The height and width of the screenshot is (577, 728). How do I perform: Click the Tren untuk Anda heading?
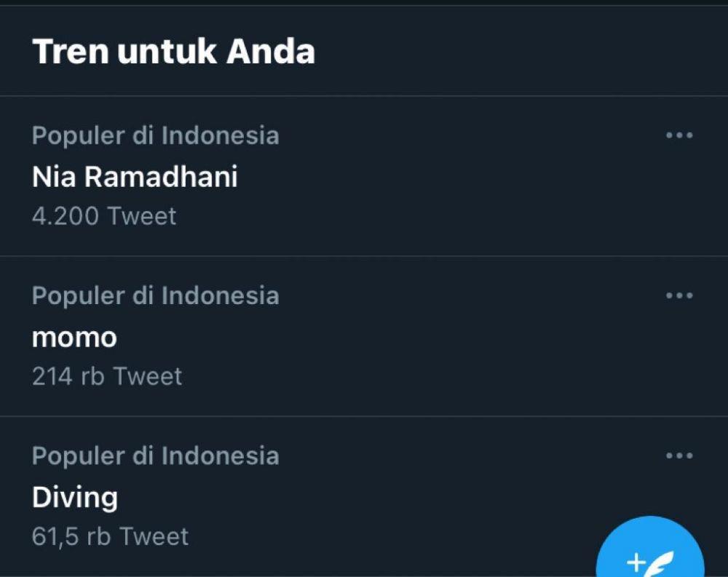pos(174,51)
